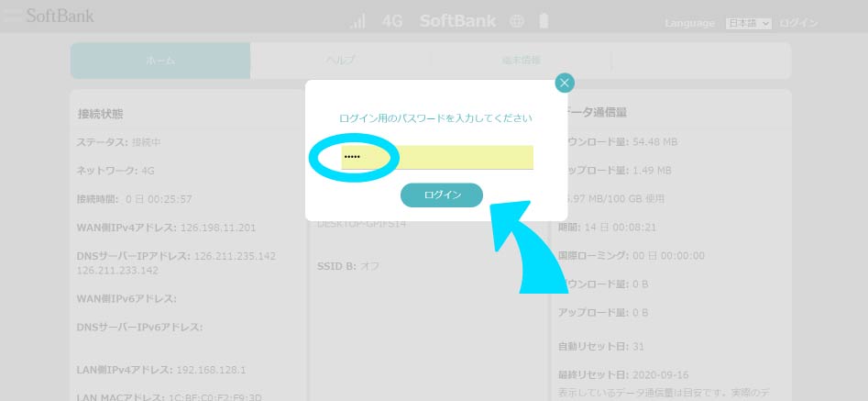
Task: Click the battery status icon
Action: pyautogui.click(x=544, y=21)
